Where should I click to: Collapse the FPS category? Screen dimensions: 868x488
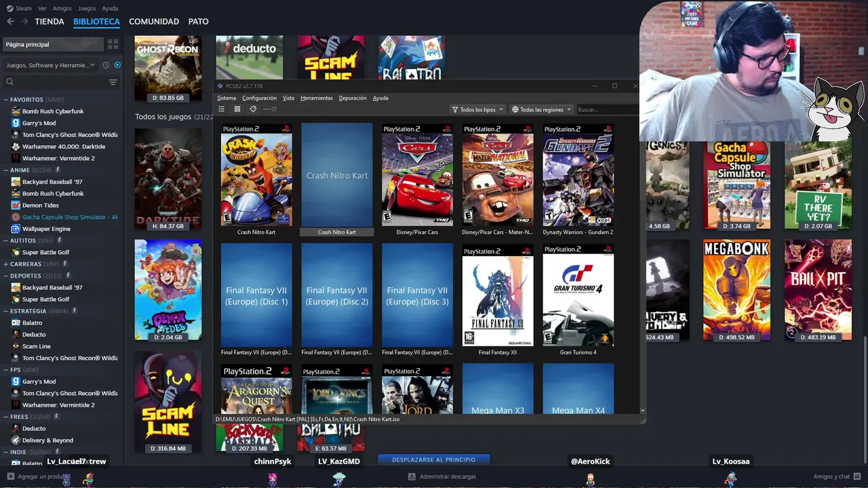coord(5,370)
